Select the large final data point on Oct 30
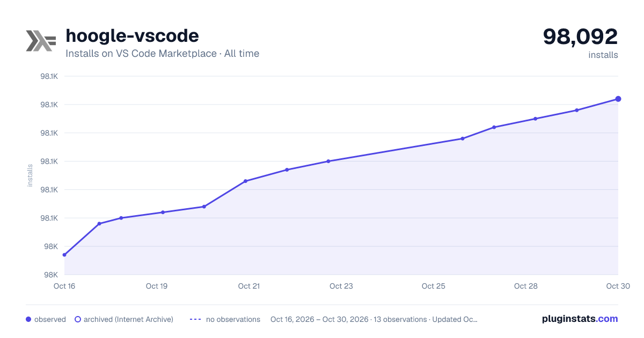The width and height of the screenshot is (644, 338). point(618,99)
